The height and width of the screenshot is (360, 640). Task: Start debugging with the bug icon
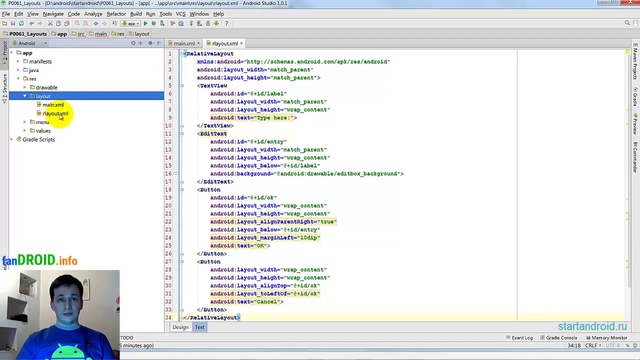pos(154,24)
